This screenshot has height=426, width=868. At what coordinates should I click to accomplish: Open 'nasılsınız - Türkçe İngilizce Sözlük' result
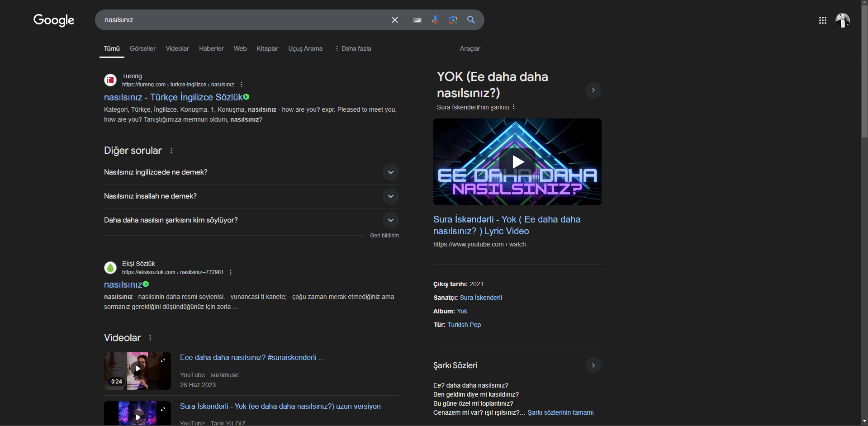click(x=173, y=97)
